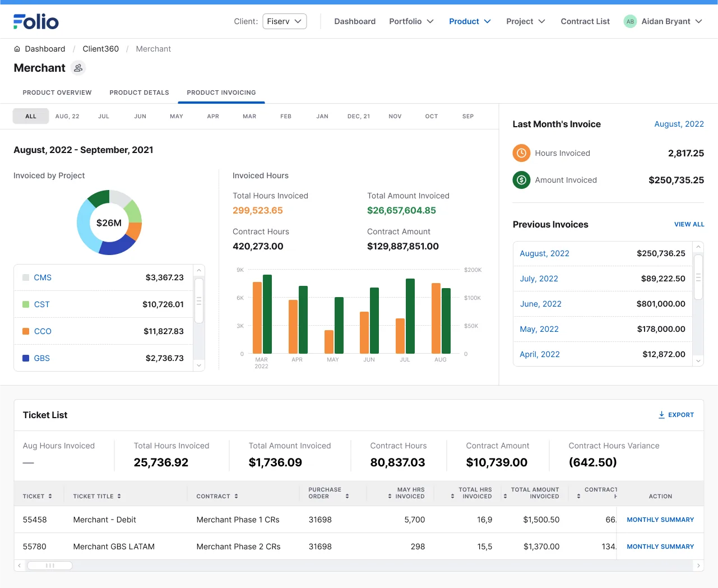
Task: Open View All previous invoices
Action: (x=689, y=224)
